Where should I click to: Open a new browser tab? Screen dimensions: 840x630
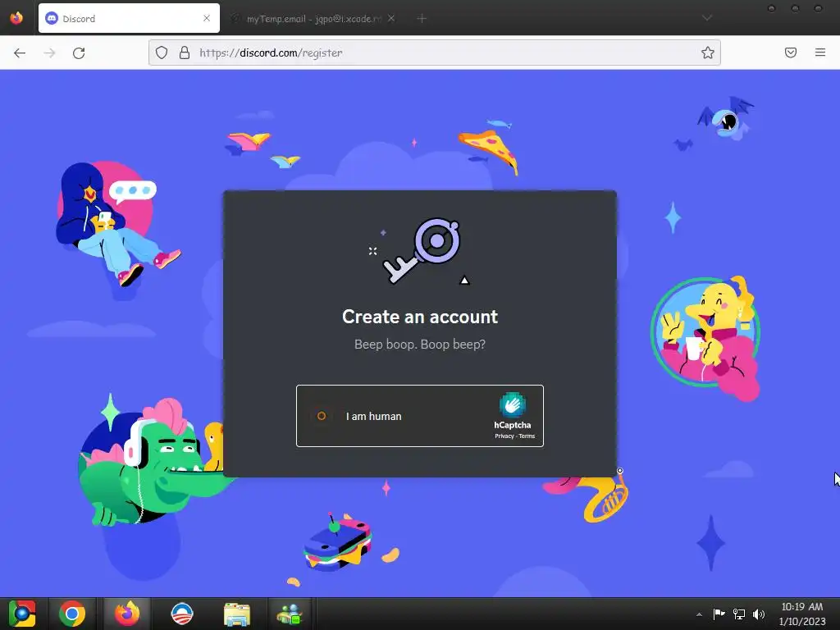[422, 18]
